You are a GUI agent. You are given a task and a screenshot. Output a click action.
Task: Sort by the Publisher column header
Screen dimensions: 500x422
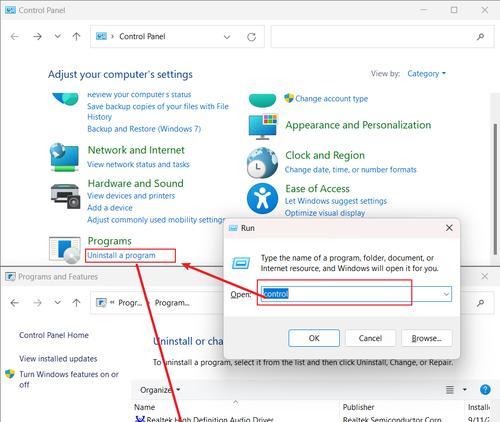point(358,407)
